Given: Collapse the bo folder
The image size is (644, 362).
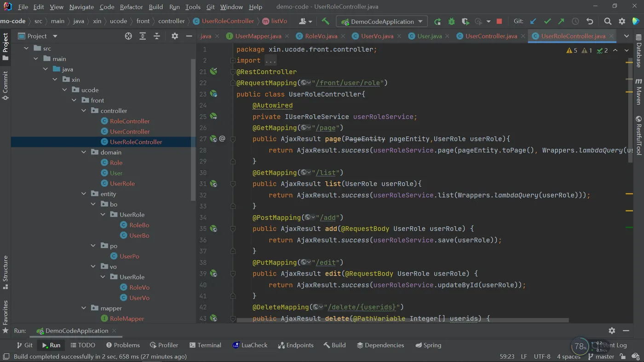Looking at the screenshot, I should coord(93,204).
